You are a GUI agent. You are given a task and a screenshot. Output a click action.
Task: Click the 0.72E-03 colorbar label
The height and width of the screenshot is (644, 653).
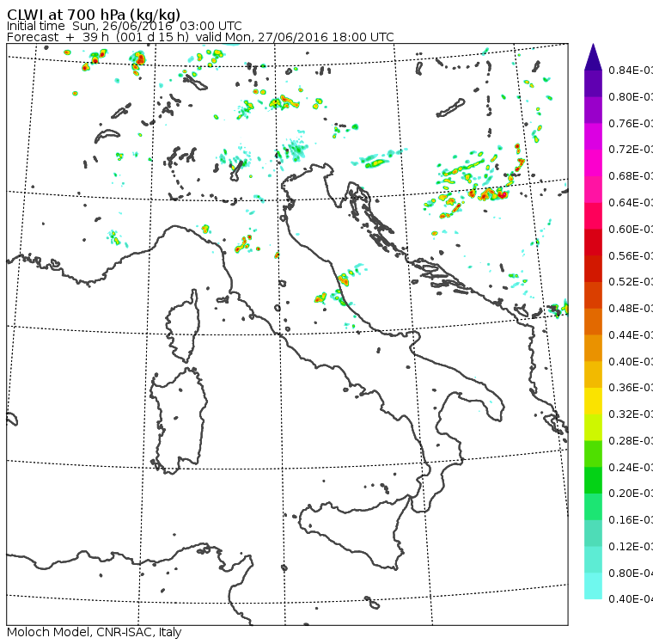click(631, 150)
